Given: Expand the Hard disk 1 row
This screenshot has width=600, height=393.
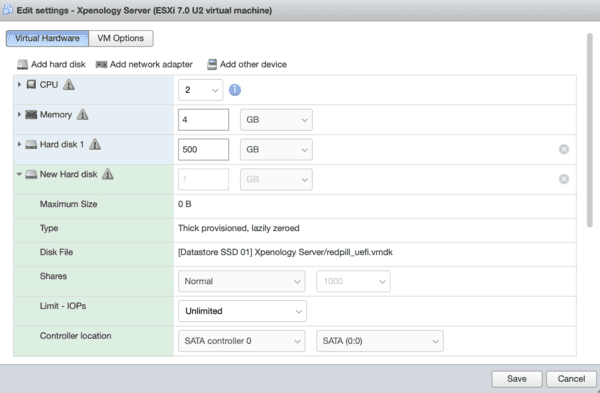Looking at the screenshot, I should (19, 144).
